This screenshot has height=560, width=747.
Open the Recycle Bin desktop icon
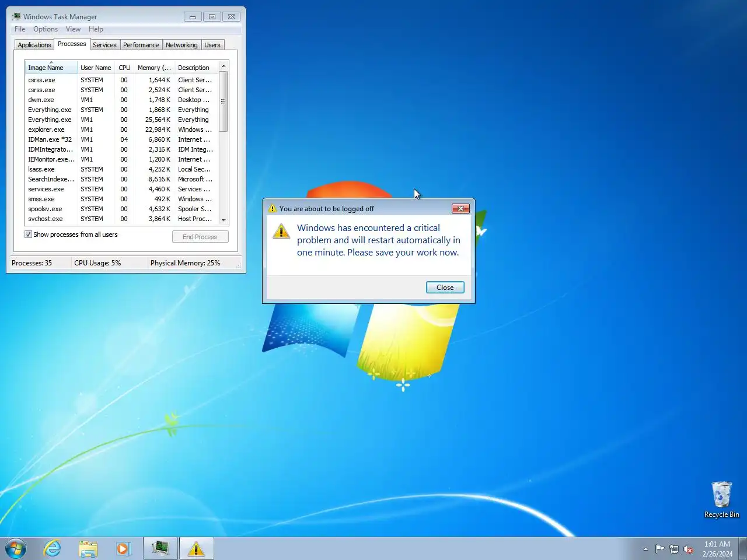tap(722, 499)
